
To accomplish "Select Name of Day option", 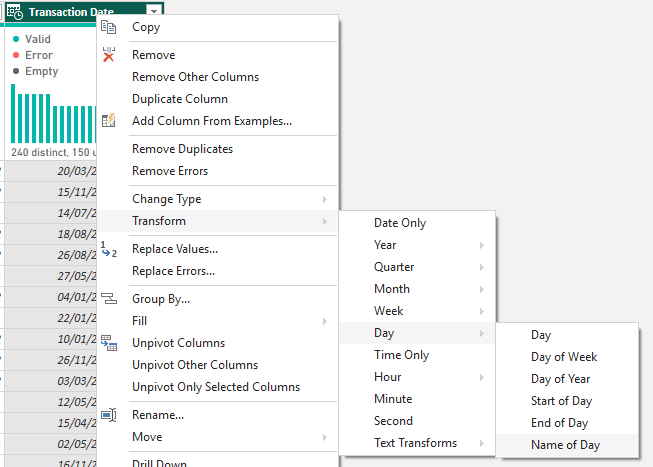I will [566, 445].
